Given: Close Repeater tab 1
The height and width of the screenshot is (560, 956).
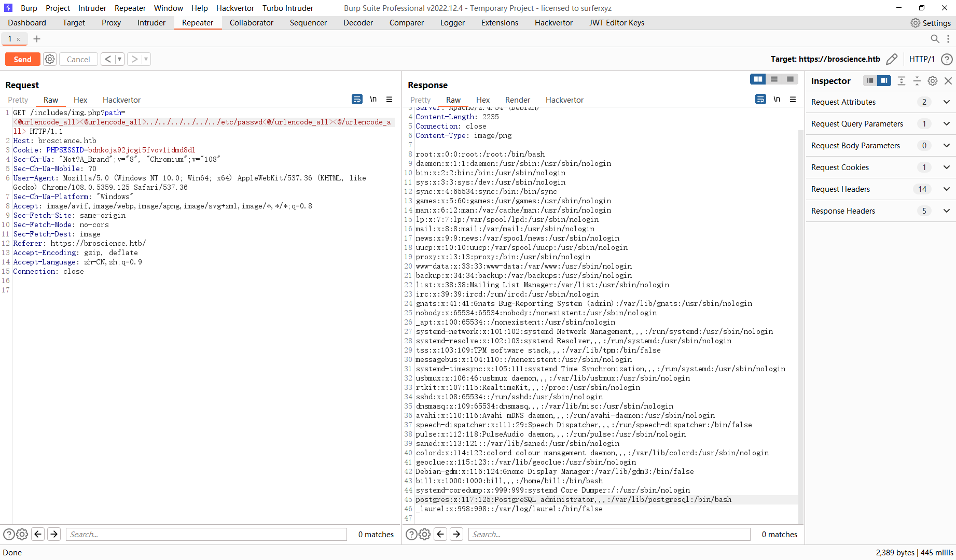Looking at the screenshot, I should coord(19,39).
